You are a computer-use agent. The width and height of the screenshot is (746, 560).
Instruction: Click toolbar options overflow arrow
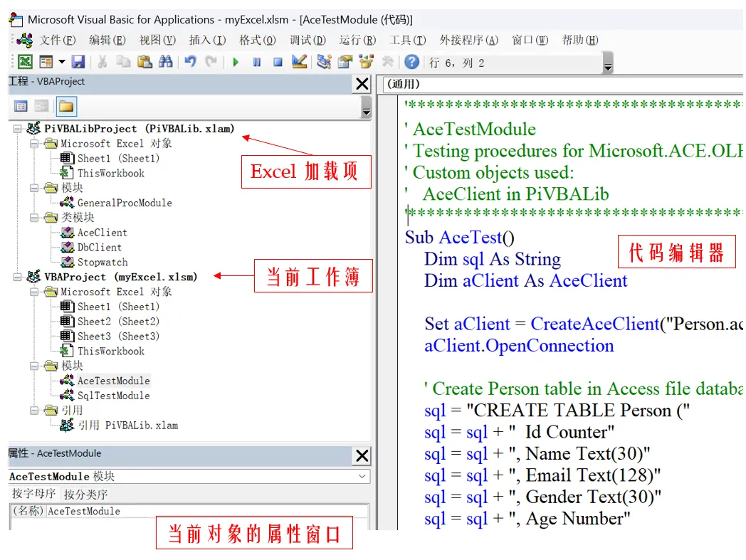(608, 63)
